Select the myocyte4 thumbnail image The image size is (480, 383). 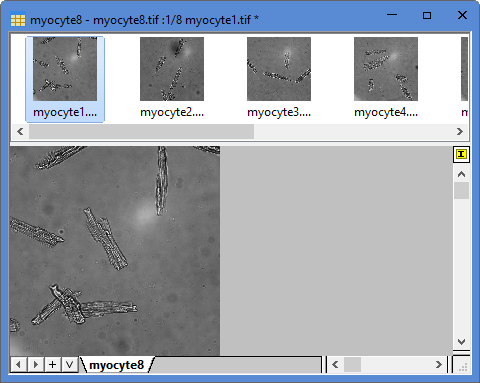[x=386, y=69]
